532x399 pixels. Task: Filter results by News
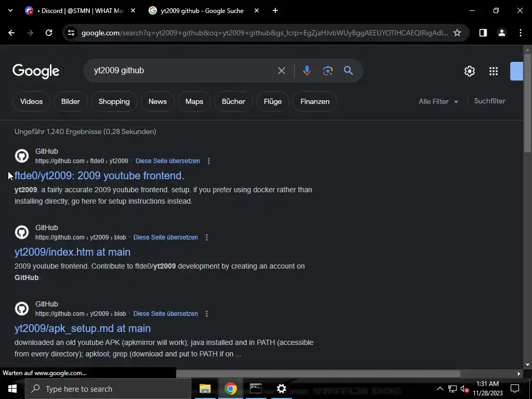pyautogui.click(x=157, y=101)
